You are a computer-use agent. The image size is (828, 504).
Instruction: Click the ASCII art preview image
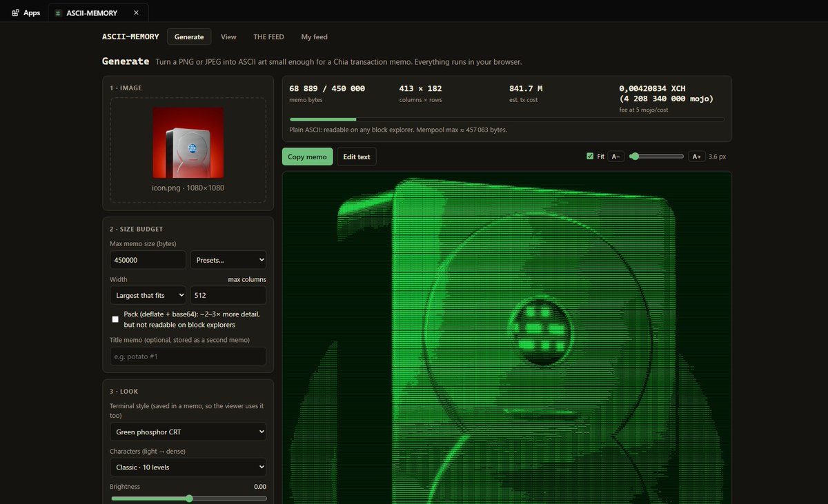(x=507, y=337)
